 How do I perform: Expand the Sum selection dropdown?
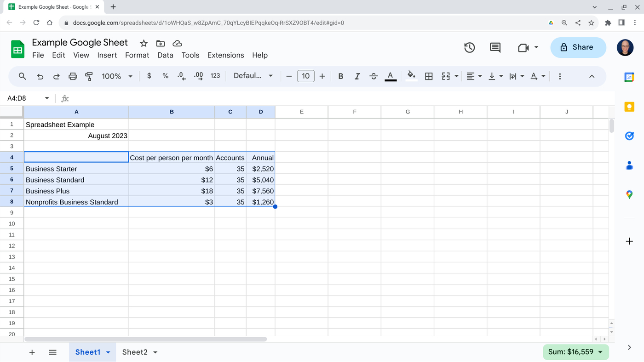pyautogui.click(x=600, y=351)
